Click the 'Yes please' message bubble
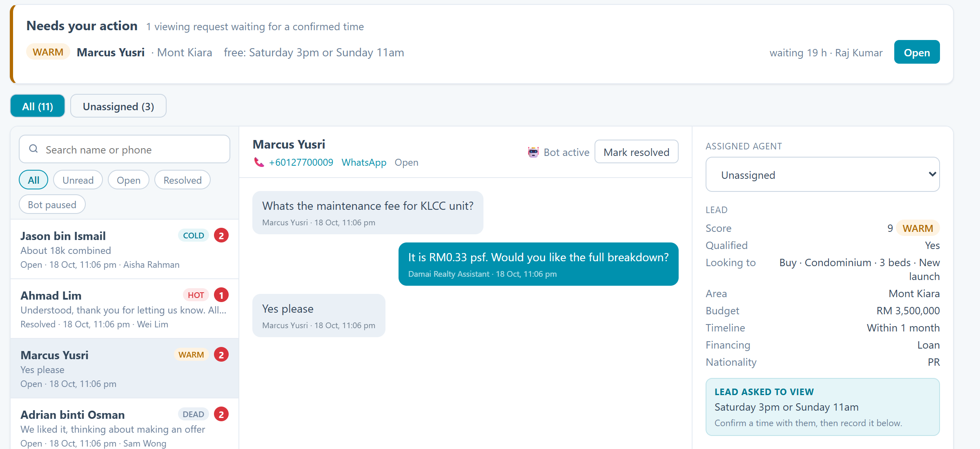 click(x=319, y=316)
